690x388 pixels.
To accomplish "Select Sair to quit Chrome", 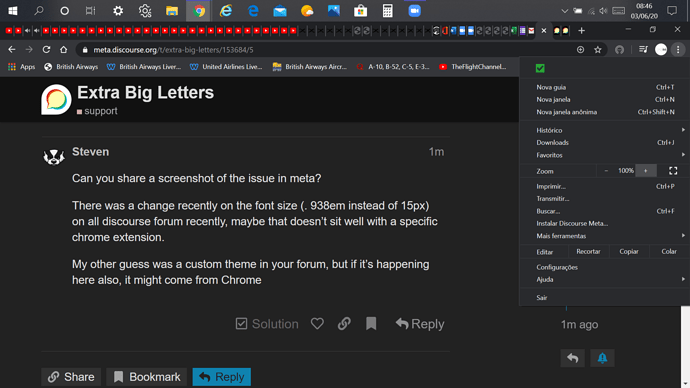I will click(x=605, y=298).
